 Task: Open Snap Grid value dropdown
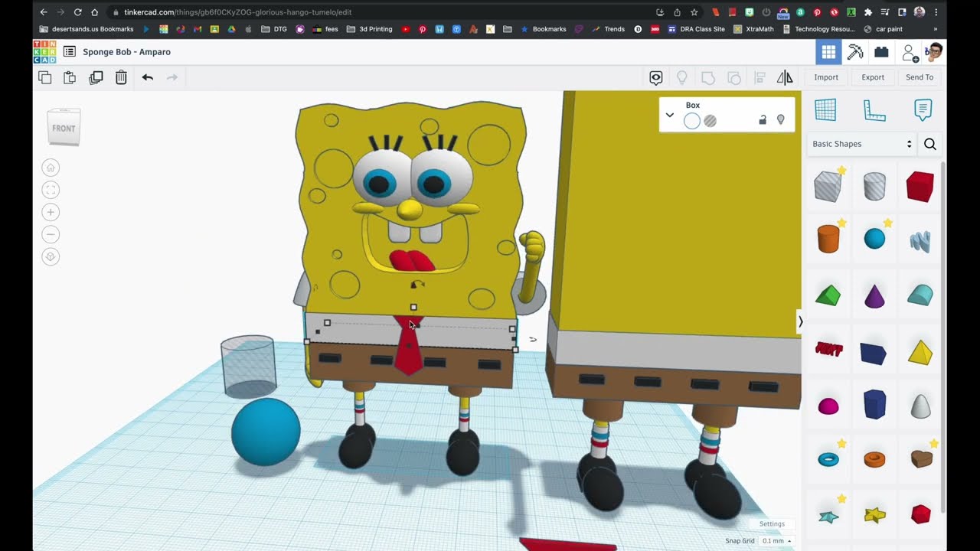[x=776, y=541]
